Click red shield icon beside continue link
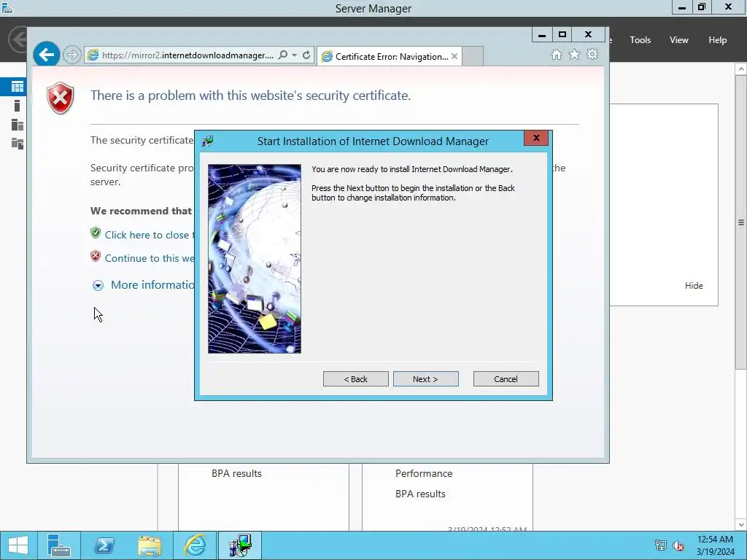 pos(96,256)
